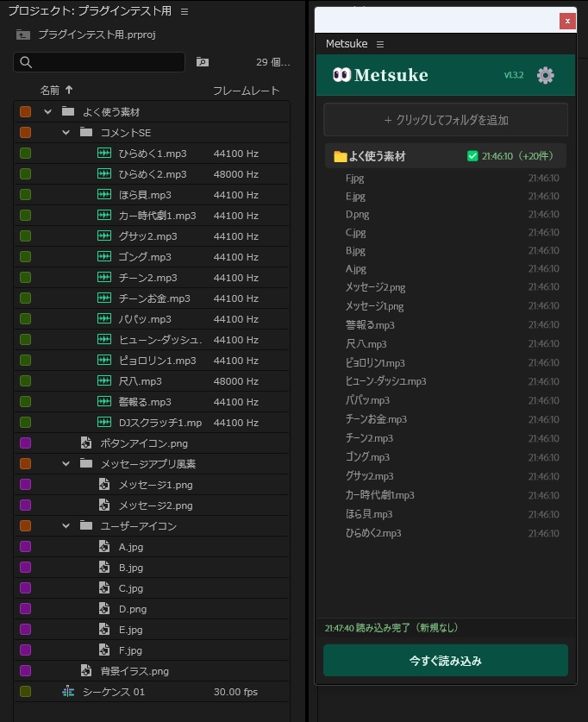
Task: Click メッセージ2.png entry in Metsuke list
Action: (x=375, y=287)
